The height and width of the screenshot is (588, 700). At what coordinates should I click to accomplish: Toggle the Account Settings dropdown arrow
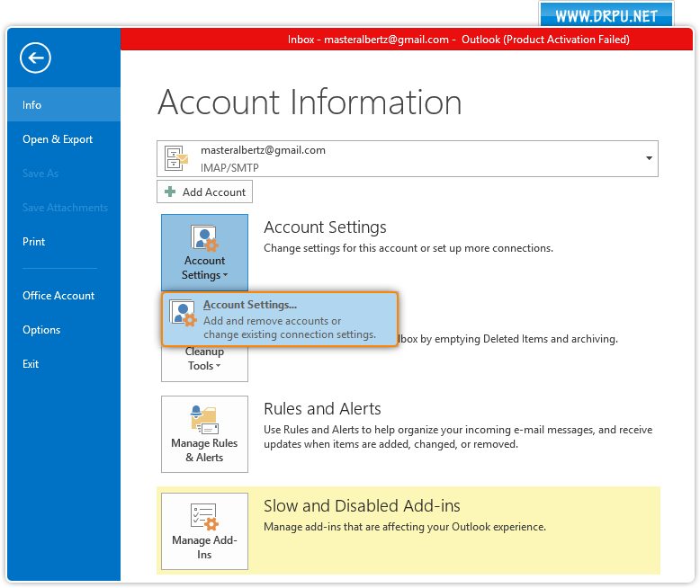pos(225,275)
